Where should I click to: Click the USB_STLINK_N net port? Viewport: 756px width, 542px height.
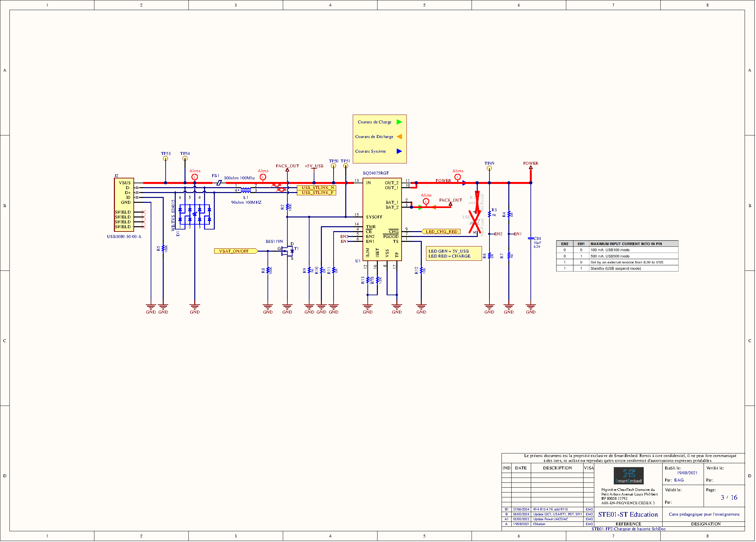coord(316,188)
